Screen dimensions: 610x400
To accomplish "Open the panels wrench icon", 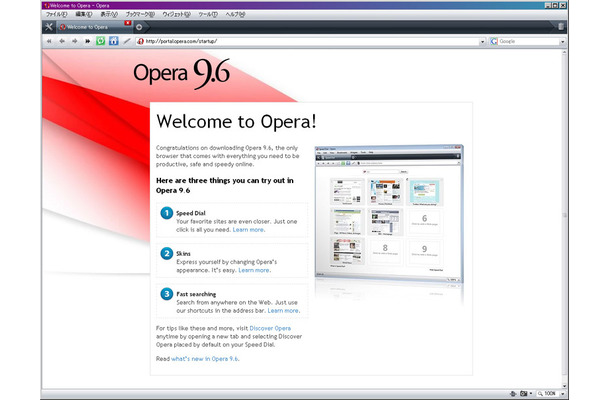I will (x=49, y=27).
